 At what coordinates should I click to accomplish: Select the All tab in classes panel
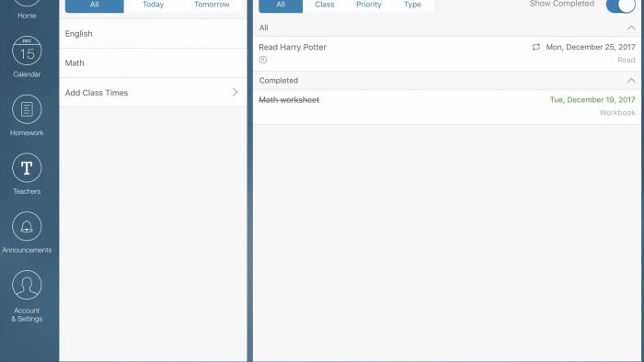[x=95, y=6]
